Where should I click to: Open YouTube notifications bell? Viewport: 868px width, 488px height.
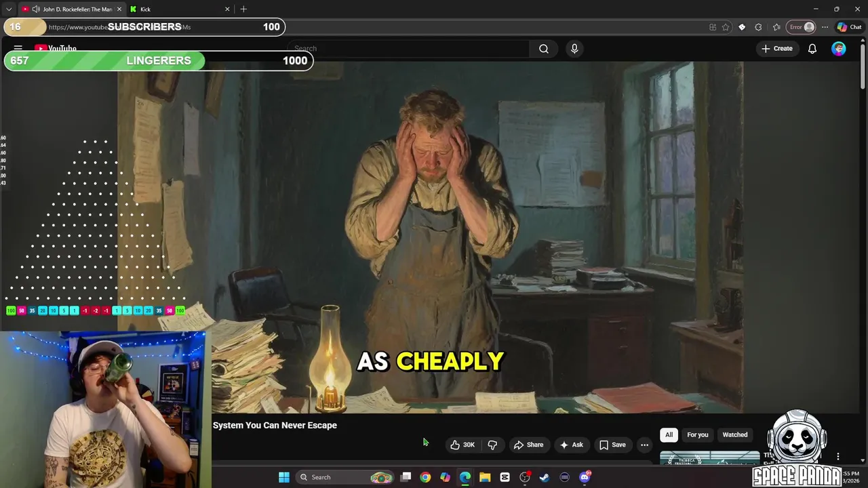click(812, 48)
